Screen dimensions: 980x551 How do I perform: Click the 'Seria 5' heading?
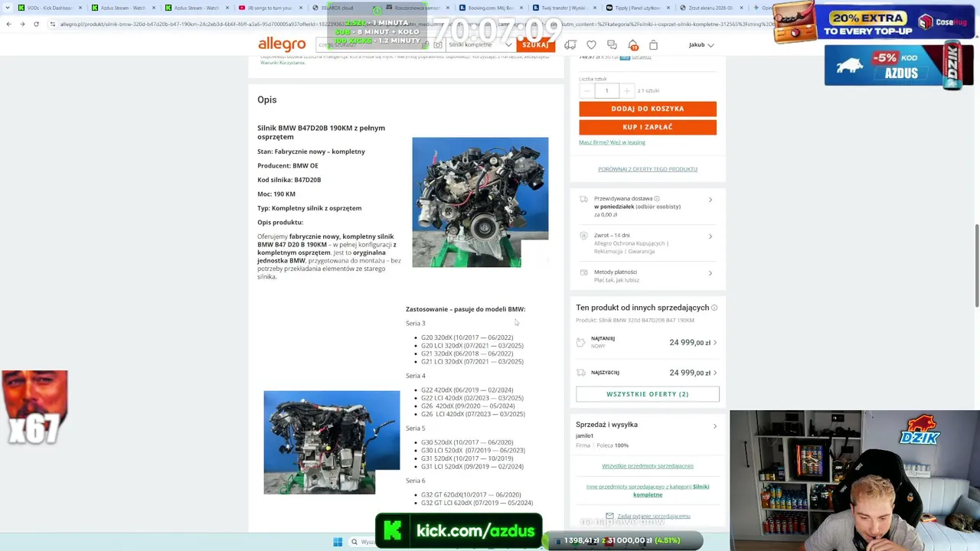tap(416, 429)
